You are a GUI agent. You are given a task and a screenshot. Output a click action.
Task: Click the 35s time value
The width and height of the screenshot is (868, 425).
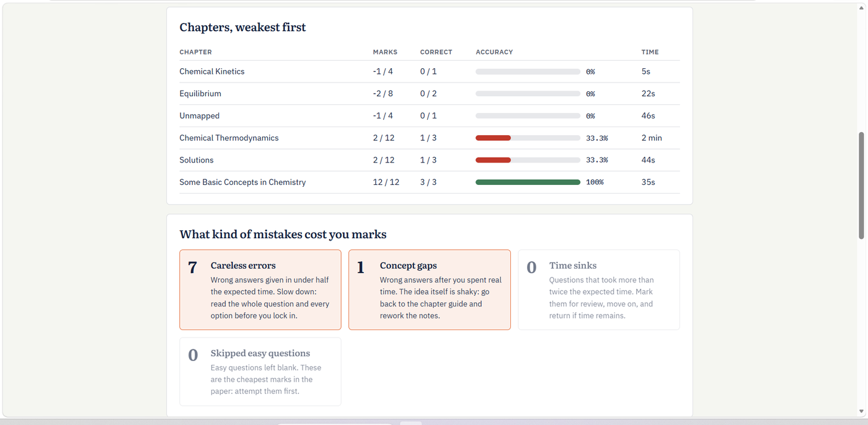(x=649, y=182)
